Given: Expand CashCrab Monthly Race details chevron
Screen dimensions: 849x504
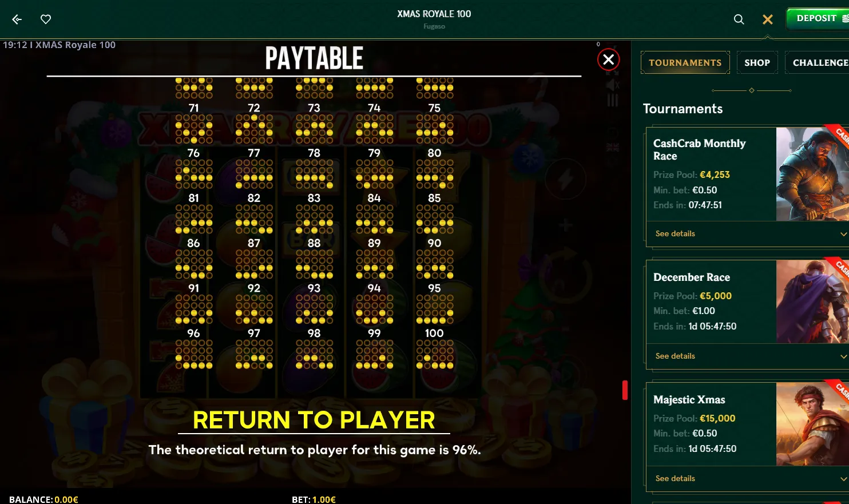Looking at the screenshot, I should 843,234.
